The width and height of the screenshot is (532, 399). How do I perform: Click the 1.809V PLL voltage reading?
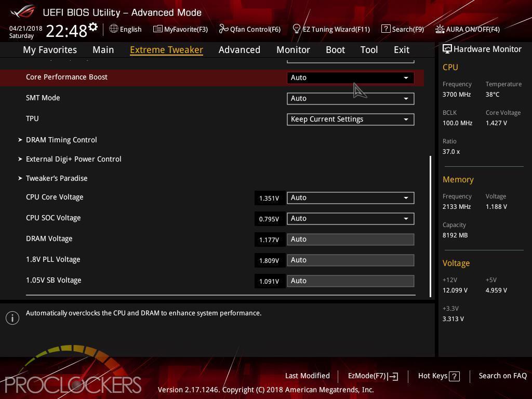tap(270, 261)
